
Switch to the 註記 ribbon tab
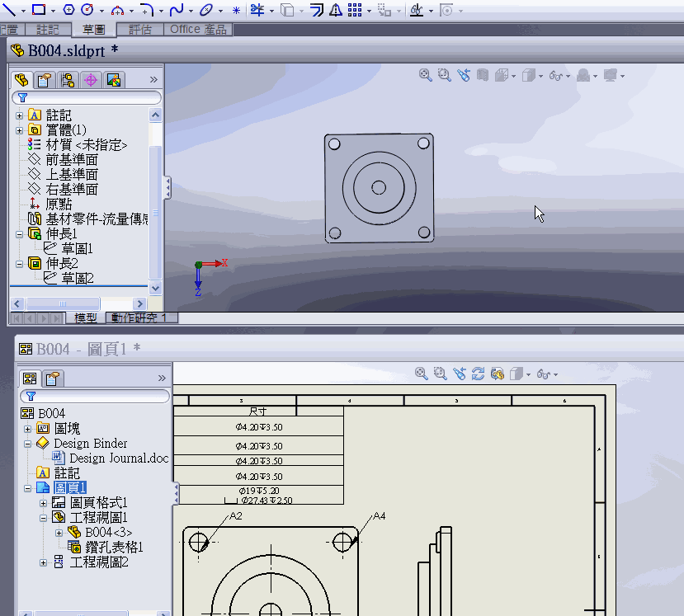[x=48, y=29]
